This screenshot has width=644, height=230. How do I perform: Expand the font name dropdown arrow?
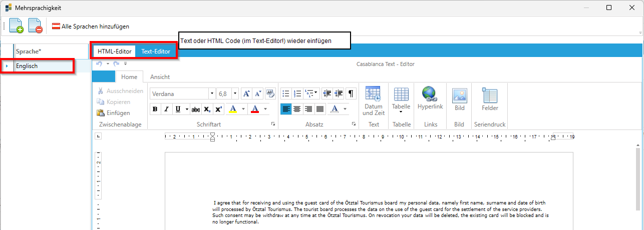(x=212, y=93)
